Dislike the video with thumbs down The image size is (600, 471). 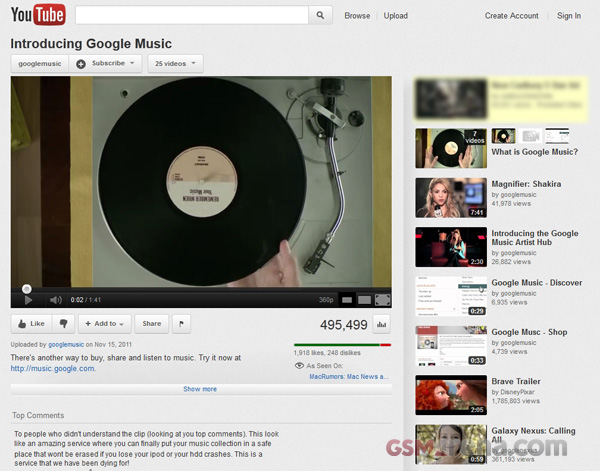[63, 324]
